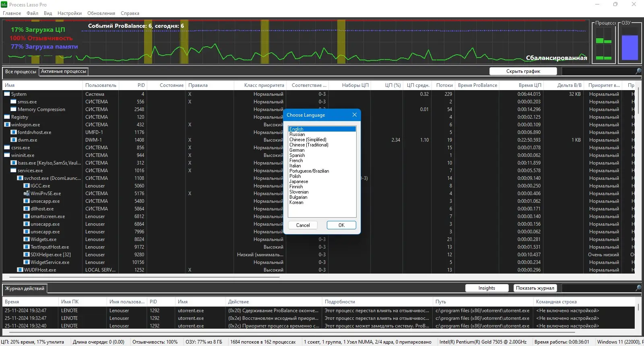Click the Registry process icon
Screen dimensions: 644x346
[x=7, y=117]
